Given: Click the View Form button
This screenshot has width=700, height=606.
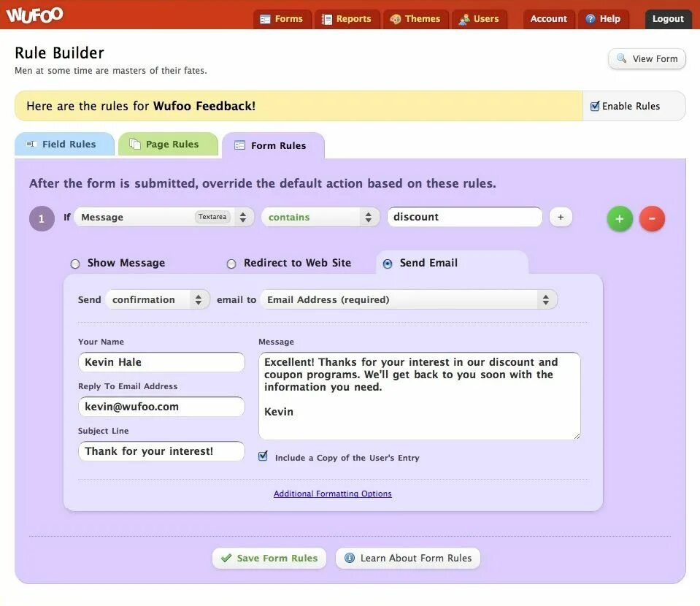Looking at the screenshot, I should click(647, 58).
